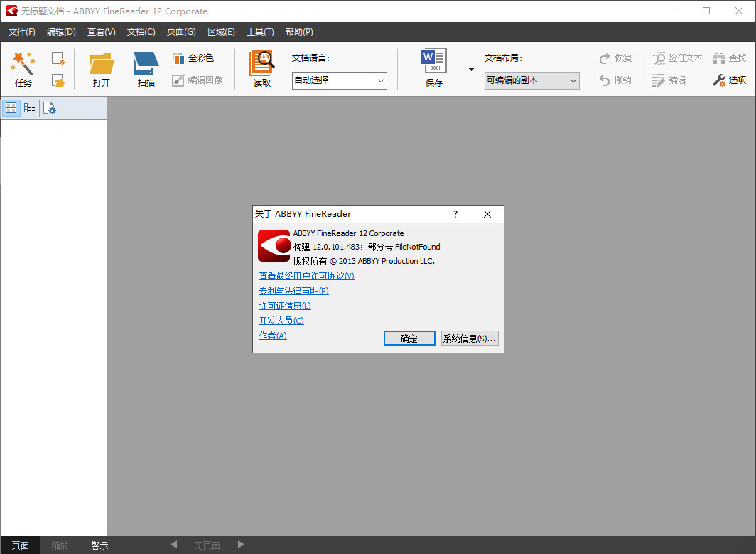This screenshot has width=756, height=554.
Task: Open the 查看(V) menu
Action: point(101,32)
